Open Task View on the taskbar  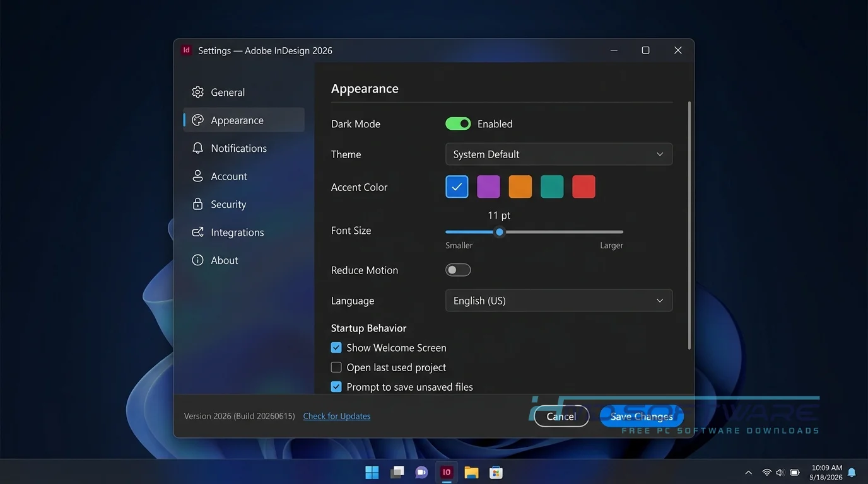(x=397, y=472)
